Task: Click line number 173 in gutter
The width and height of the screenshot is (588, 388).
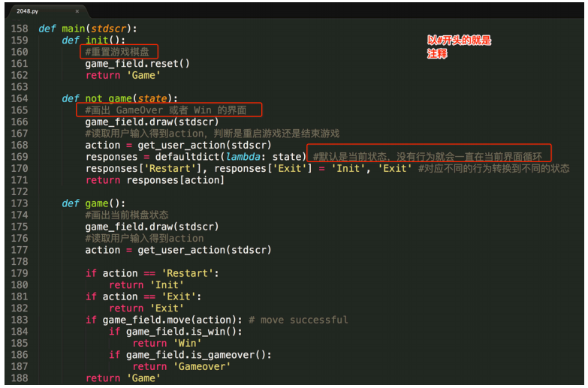Action: pos(19,203)
